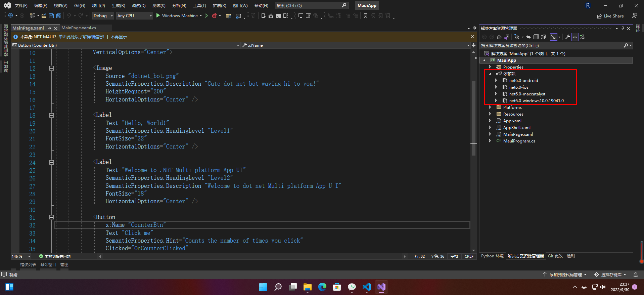
Task: Toggle auto-hide pin on Solution Explorer panel
Action: [623, 28]
